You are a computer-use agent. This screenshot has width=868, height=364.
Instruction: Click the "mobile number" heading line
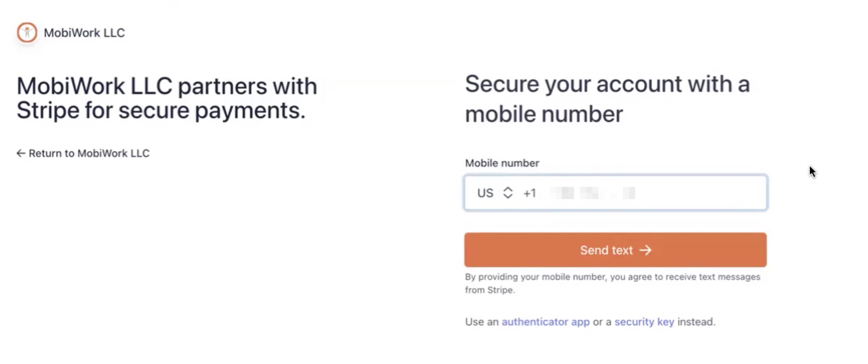544,114
